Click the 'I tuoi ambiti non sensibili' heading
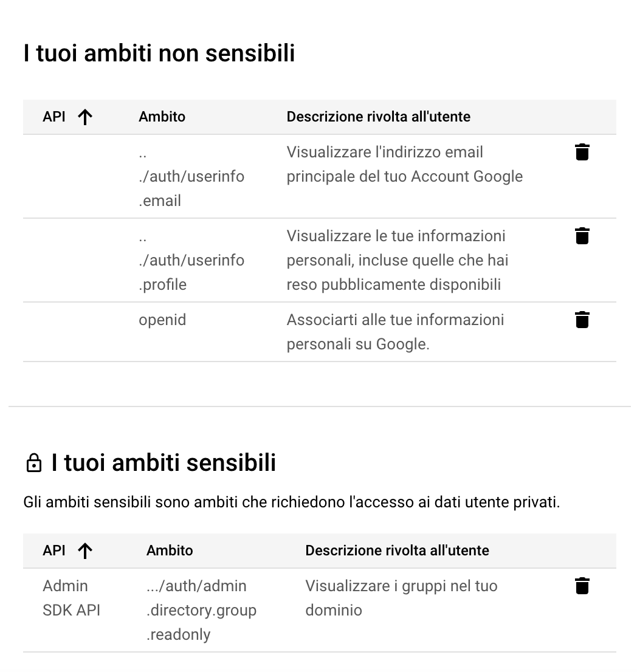637x672 pixels. (159, 53)
